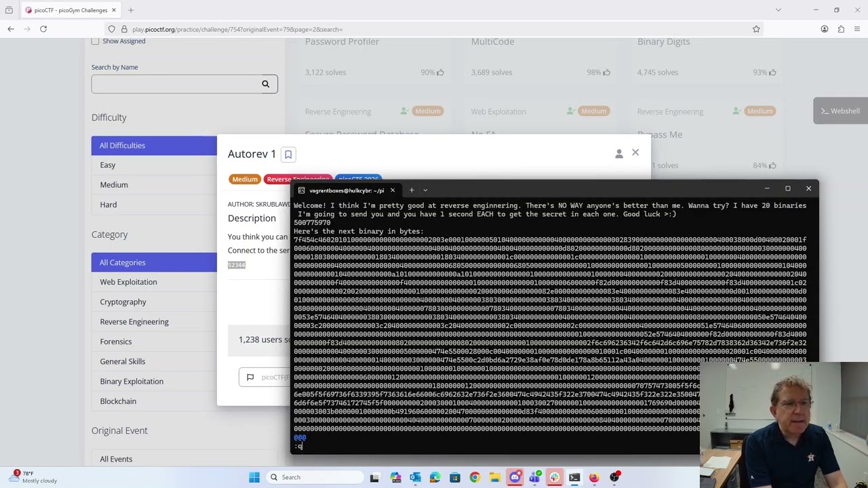This screenshot has width=868, height=488.
Task: Click the search magnifier icon beside name field
Action: [265, 84]
